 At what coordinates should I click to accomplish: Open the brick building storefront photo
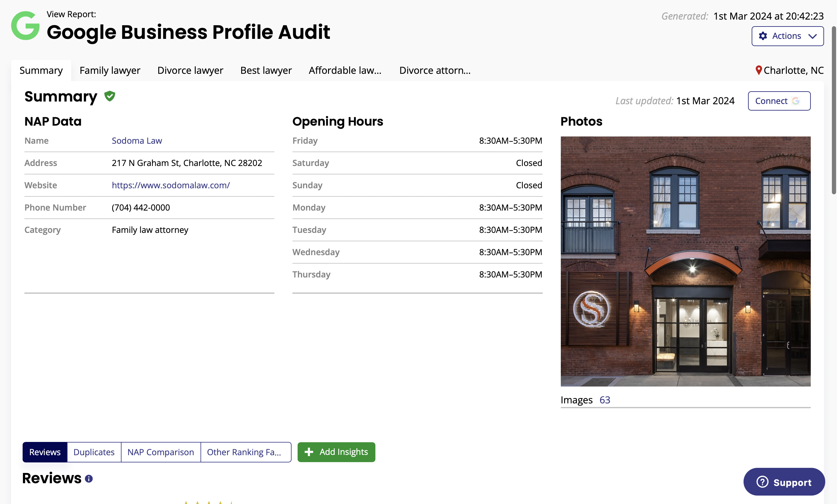685,261
